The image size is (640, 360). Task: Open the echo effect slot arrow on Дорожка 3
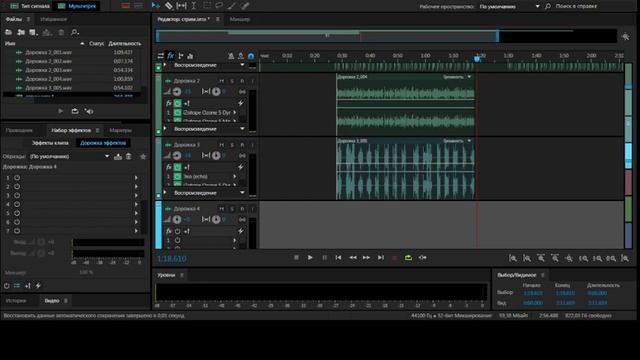[x=235, y=176]
